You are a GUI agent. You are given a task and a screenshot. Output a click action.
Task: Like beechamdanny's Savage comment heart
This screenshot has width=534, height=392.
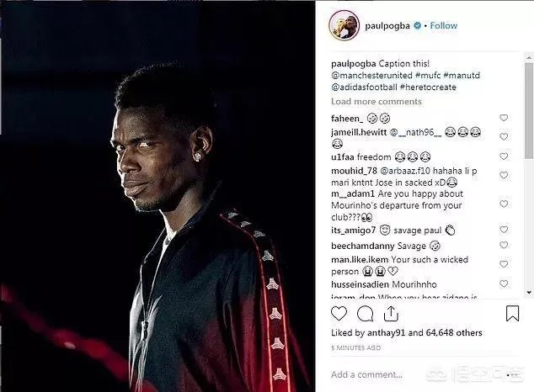504,245
